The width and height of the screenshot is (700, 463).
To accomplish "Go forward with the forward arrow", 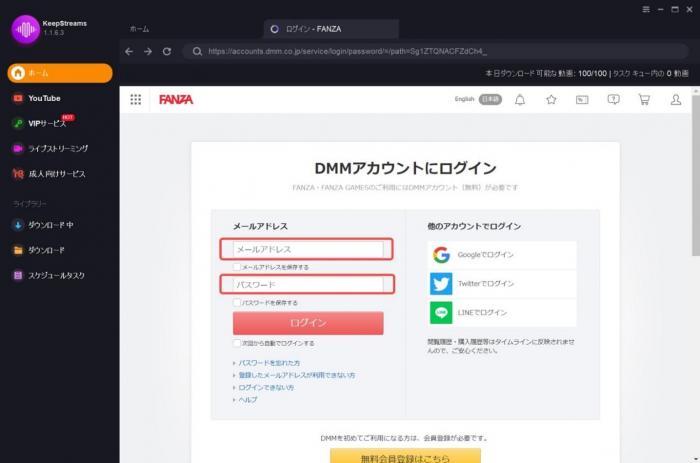I will 148,51.
